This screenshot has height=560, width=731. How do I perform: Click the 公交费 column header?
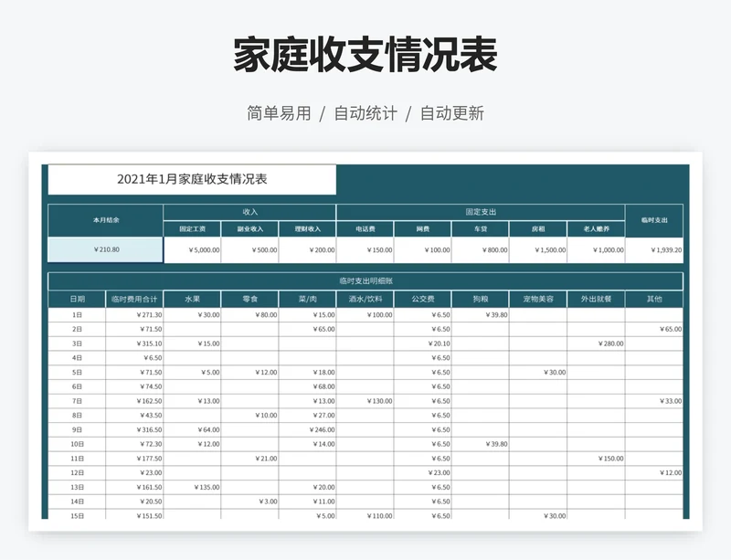click(423, 299)
